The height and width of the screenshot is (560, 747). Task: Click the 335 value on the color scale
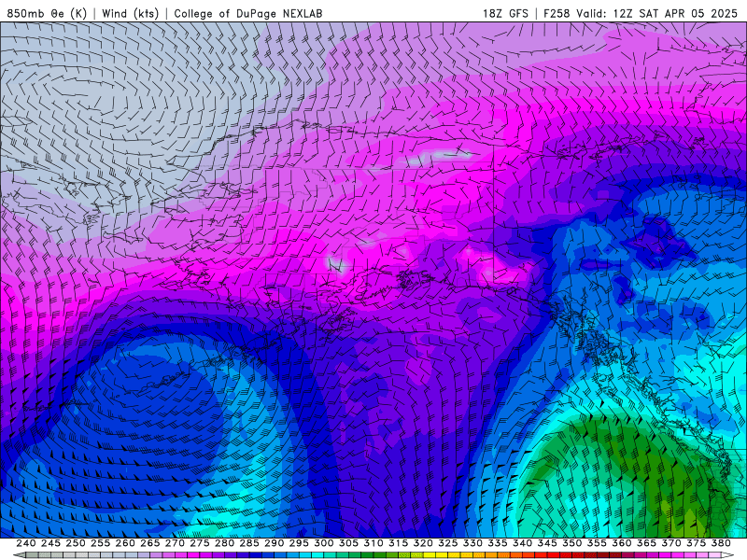(x=498, y=543)
